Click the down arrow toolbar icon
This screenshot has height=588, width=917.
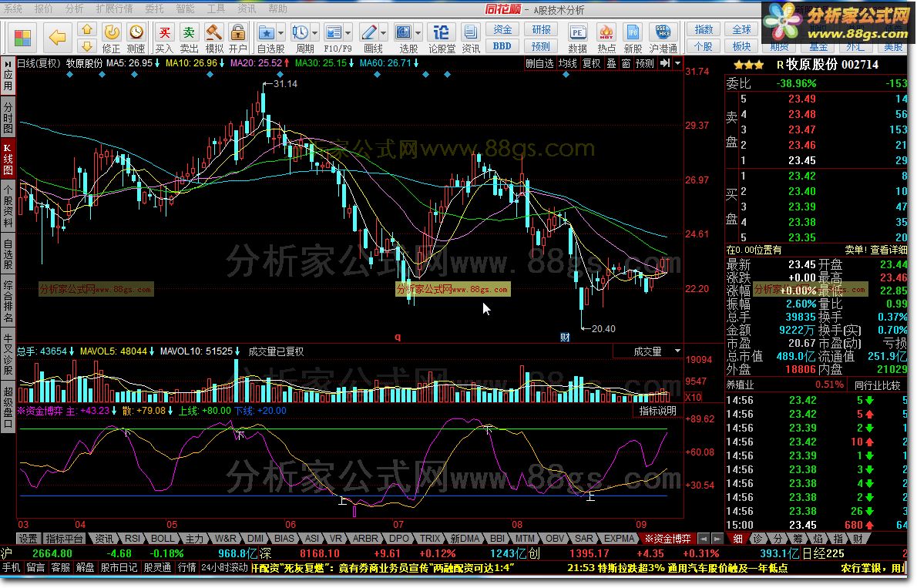coord(86,46)
